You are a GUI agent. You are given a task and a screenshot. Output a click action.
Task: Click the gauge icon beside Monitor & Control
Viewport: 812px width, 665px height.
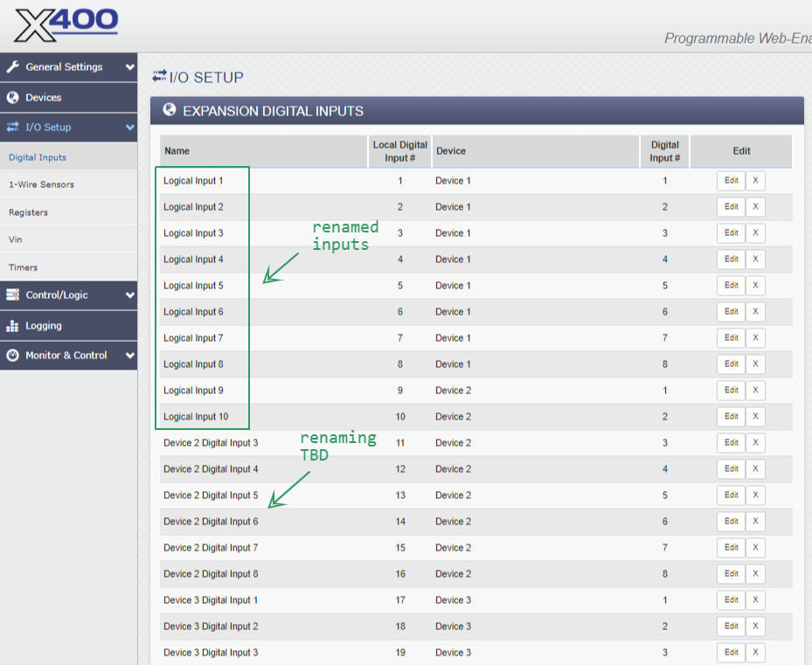tap(13, 356)
